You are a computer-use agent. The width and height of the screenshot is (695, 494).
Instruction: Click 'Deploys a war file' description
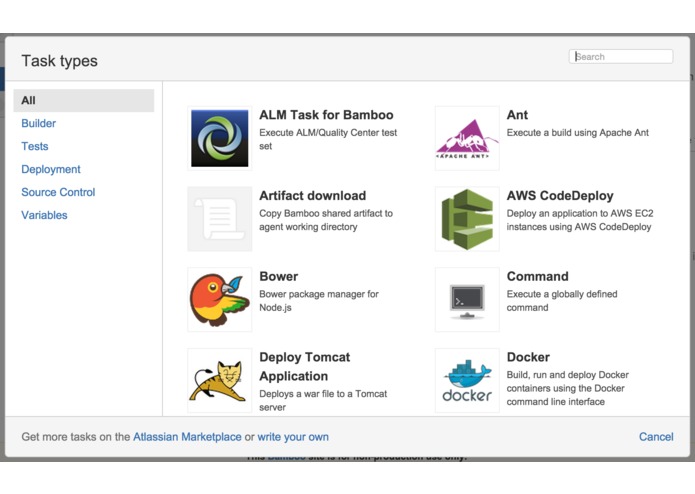tap(323, 401)
